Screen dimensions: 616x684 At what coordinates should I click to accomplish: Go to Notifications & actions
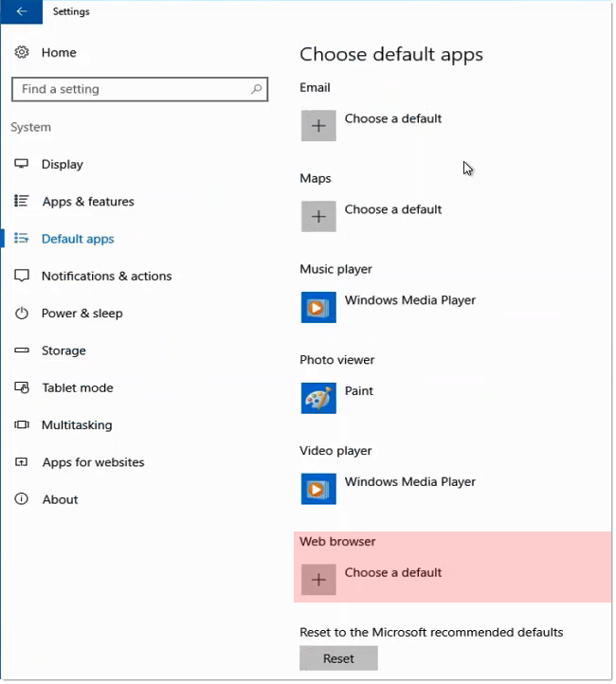tap(106, 277)
